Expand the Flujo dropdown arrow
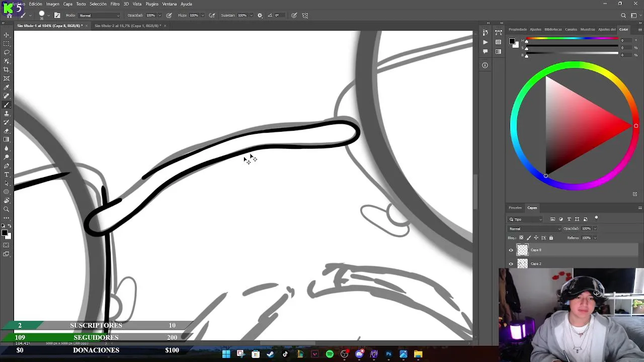 pos(202,15)
